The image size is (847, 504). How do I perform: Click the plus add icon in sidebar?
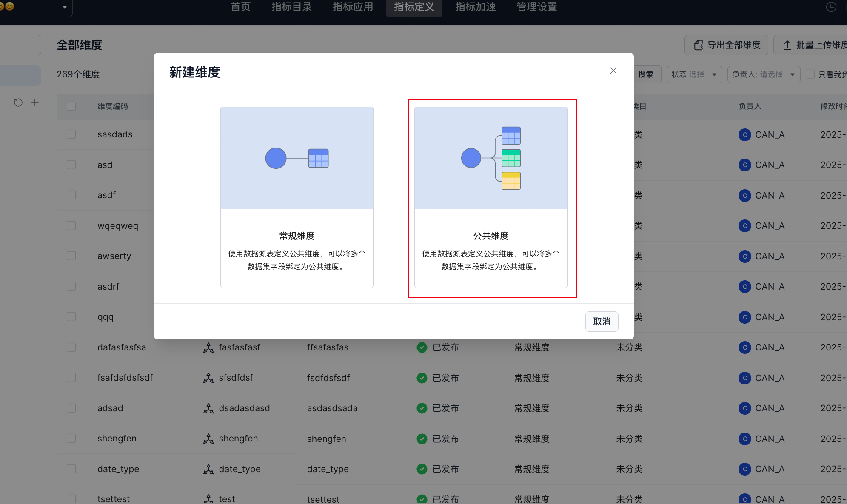click(x=35, y=103)
